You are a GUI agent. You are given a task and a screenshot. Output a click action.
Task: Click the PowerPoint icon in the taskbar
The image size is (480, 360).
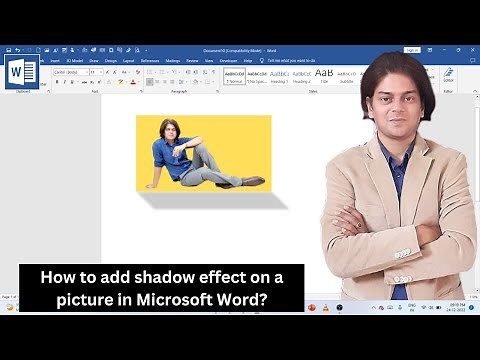coord(312,307)
